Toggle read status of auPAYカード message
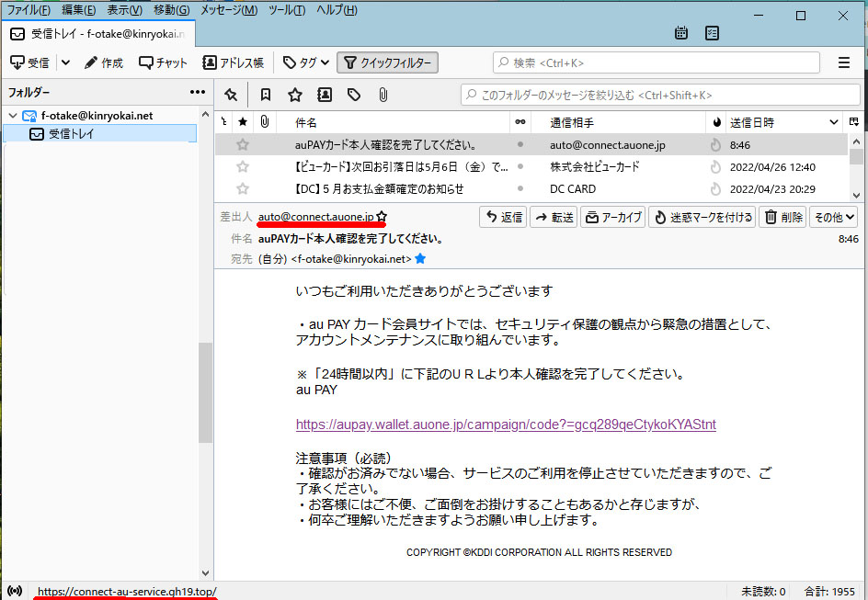Image resolution: width=868 pixels, height=600 pixels. (x=520, y=144)
